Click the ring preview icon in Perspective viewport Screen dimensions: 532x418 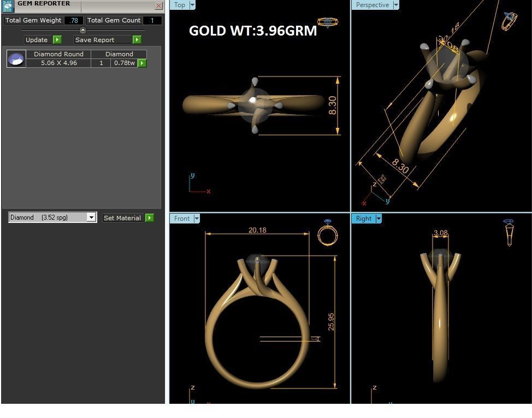click(x=509, y=21)
